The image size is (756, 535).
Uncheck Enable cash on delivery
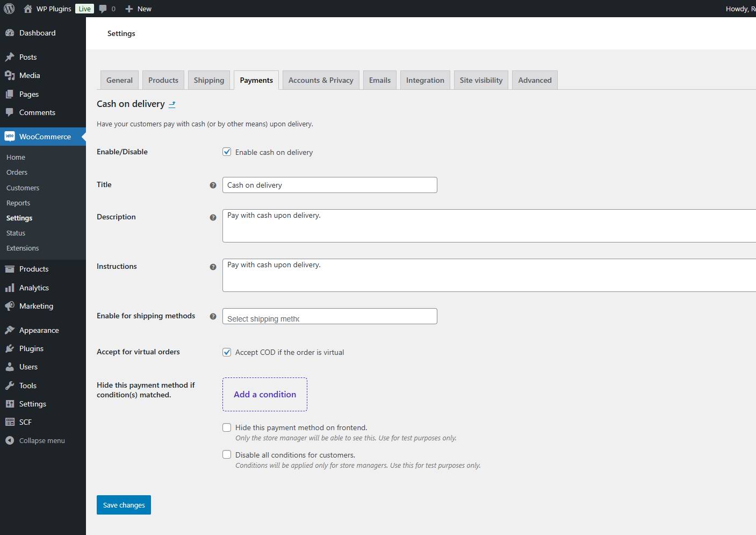pyautogui.click(x=227, y=152)
